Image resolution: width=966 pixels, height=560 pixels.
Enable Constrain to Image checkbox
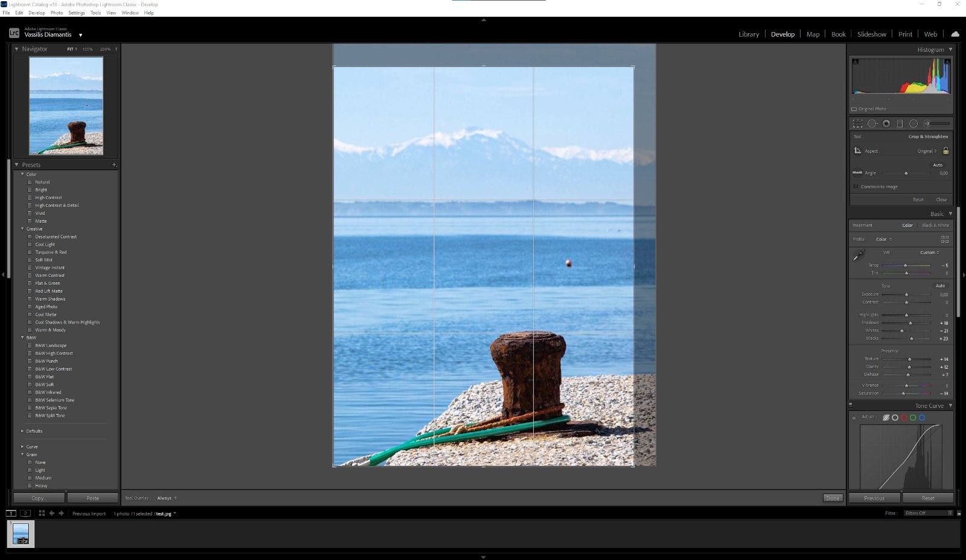[x=856, y=186]
